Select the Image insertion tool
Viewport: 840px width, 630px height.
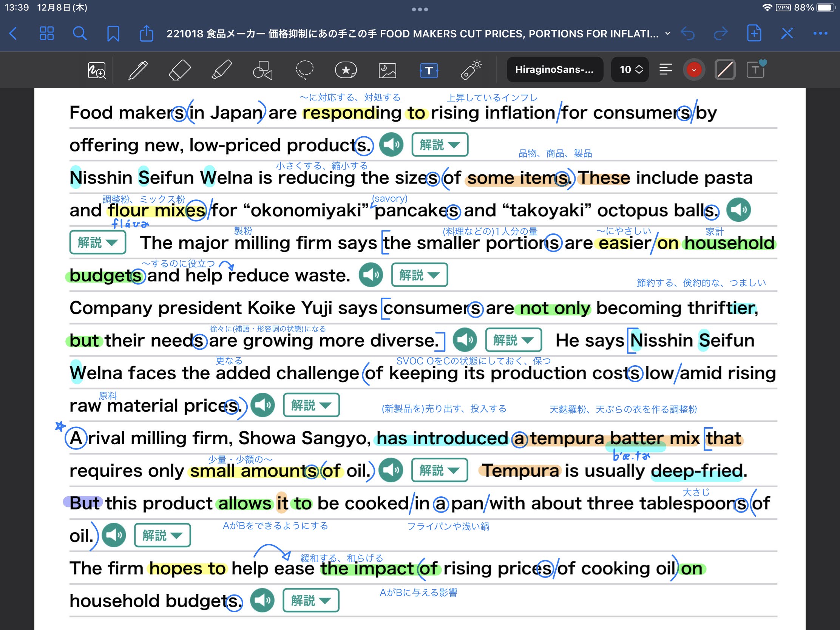point(387,70)
